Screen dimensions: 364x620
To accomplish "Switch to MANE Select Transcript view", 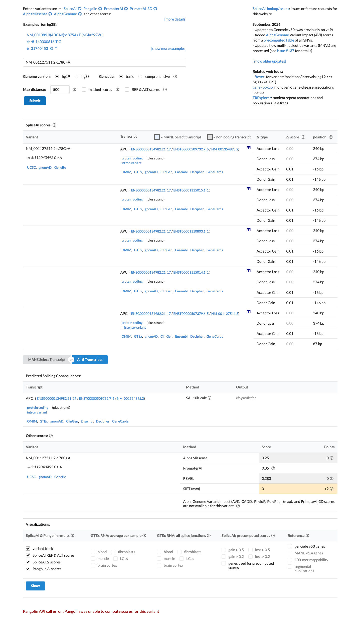I will (x=47, y=360).
